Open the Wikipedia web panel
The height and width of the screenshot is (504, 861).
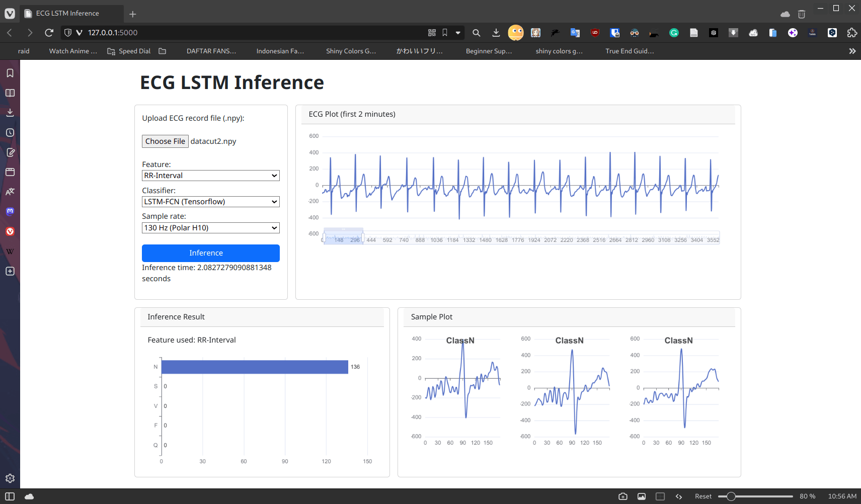(x=10, y=251)
